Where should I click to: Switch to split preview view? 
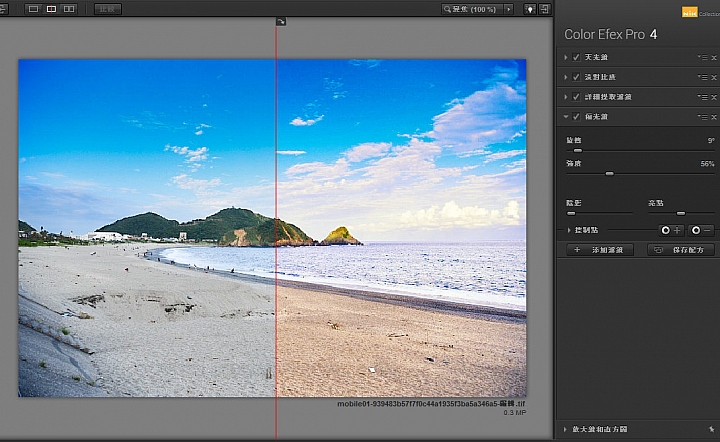pos(51,9)
